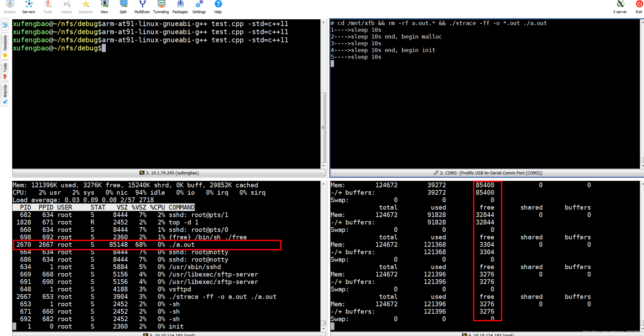Click the Sessions star toolbar icon

85,7
